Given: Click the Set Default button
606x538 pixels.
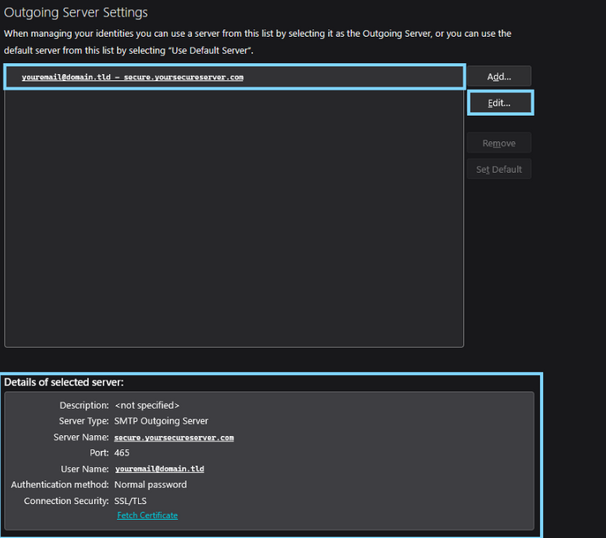Looking at the screenshot, I should click(x=498, y=169).
